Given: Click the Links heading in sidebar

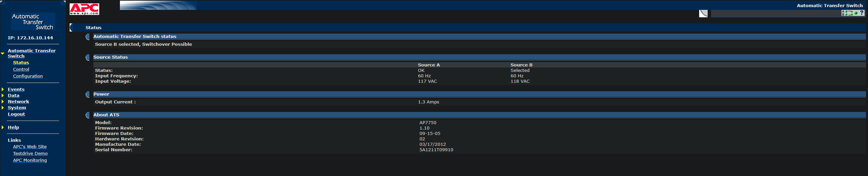Looking at the screenshot, I should [14, 140].
